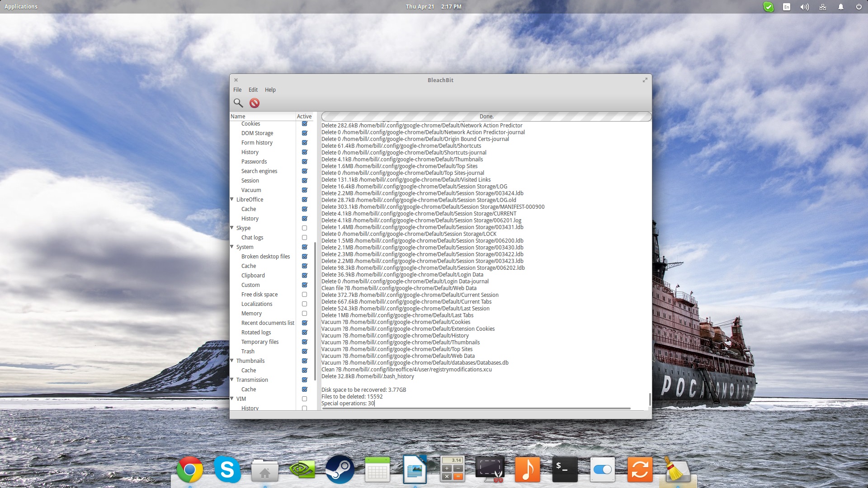Open the orange Update manager dock icon
868x488 pixels.
[x=640, y=469]
